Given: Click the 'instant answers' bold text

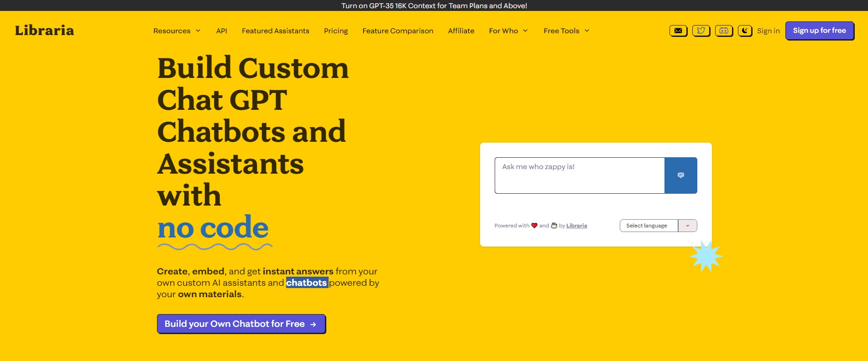Looking at the screenshot, I should point(298,271).
